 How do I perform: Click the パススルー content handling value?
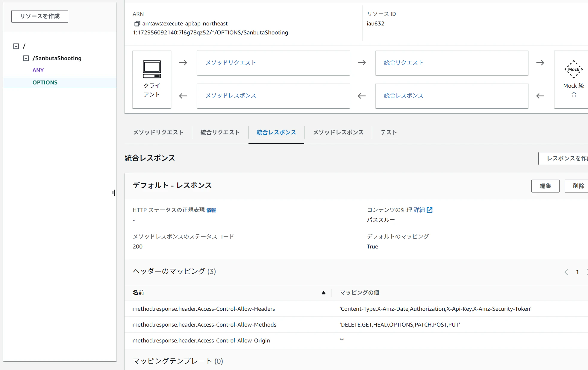[x=381, y=220]
